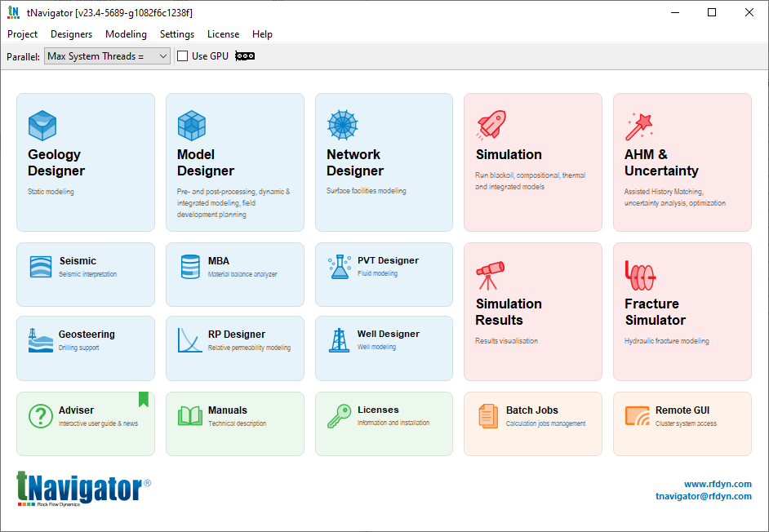Click the Network Designer title text
Screen dimensions: 769x532
coord(355,162)
